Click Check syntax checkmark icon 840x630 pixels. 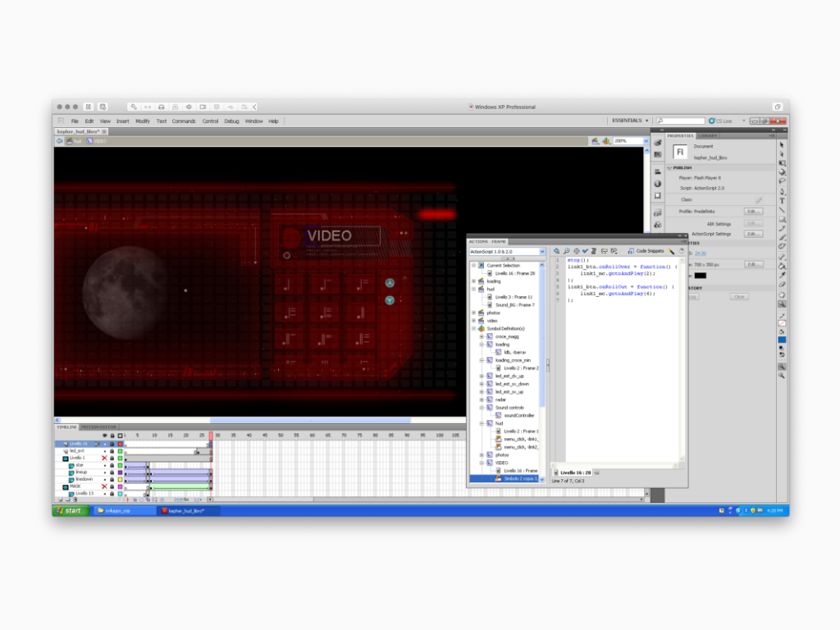[x=585, y=251]
